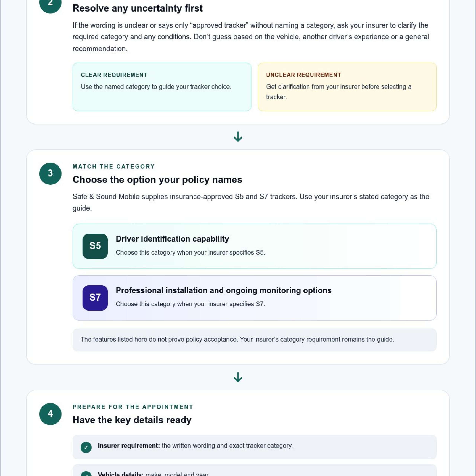This screenshot has width=476, height=476.
Task: Click the down arrow above step 3
Action: coord(238,137)
